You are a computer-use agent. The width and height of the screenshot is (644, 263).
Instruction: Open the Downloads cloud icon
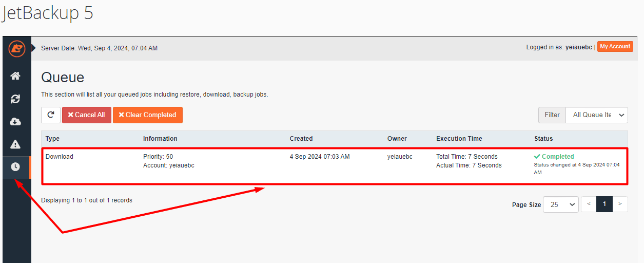point(15,122)
